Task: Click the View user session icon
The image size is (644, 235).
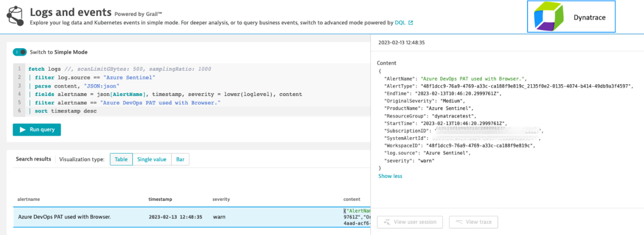Action: (387, 222)
